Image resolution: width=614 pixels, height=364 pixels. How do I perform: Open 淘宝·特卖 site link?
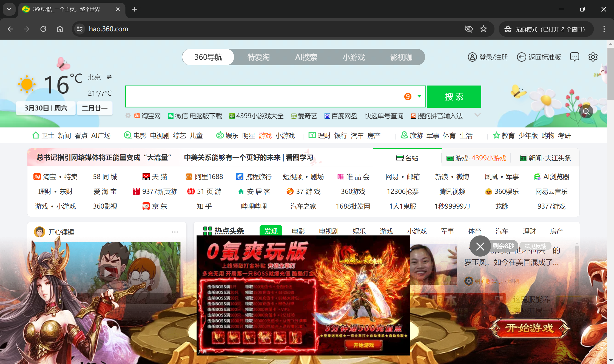click(55, 177)
